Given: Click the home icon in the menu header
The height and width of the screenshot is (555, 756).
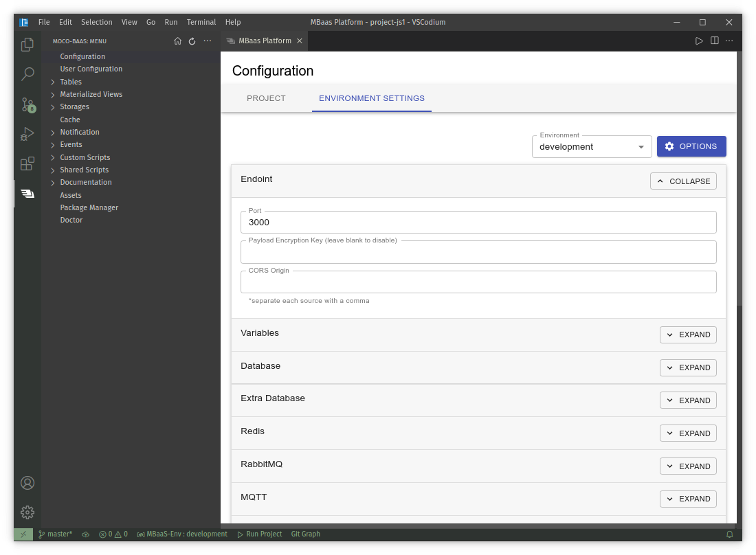Looking at the screenshot, I should click(177, 41).
